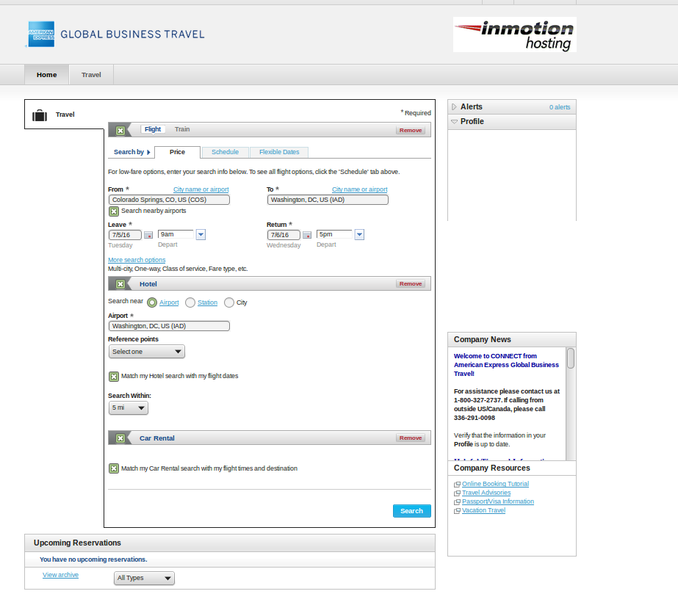Click the From city input field

[169, 200]
